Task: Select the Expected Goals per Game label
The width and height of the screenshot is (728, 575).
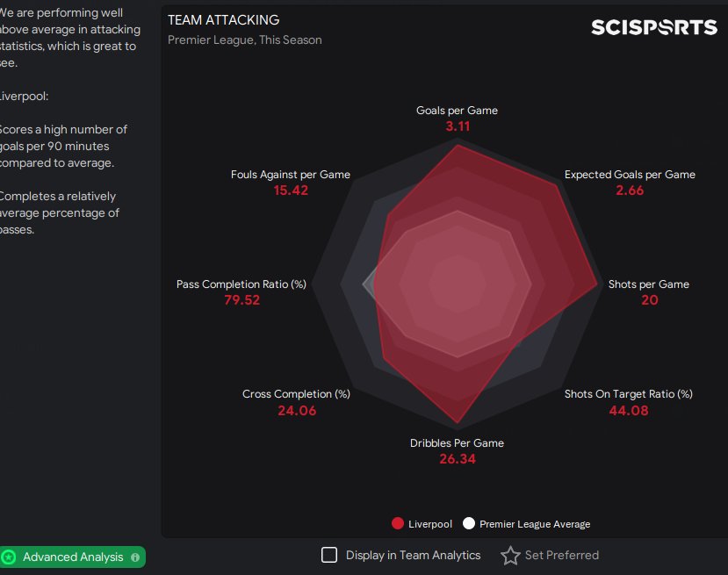Action: [630, 175]
